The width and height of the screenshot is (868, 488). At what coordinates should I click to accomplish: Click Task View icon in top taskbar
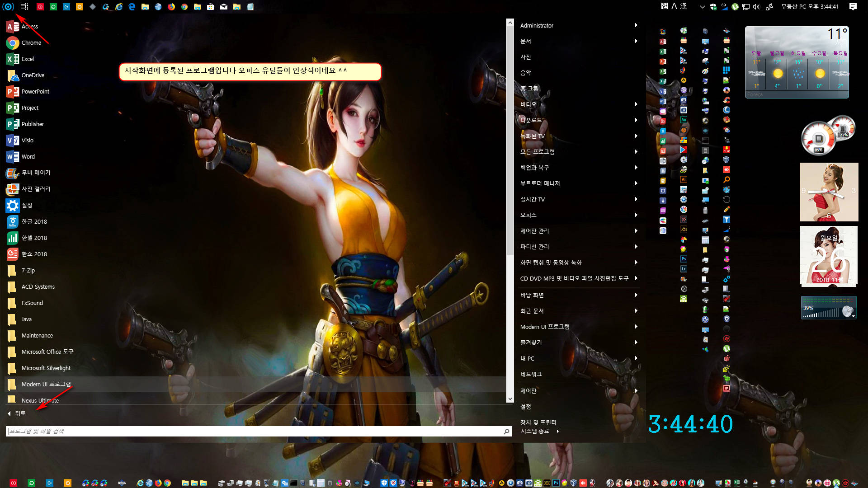coord(24,7)
